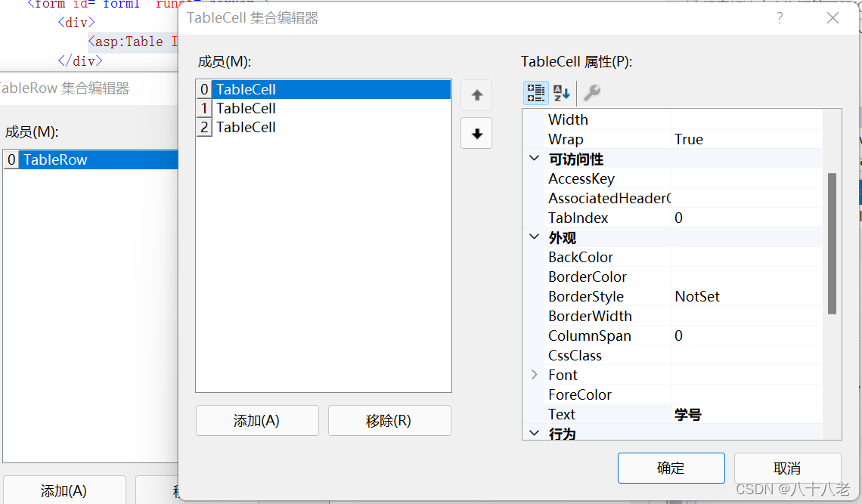Click the Property Pages wrench icon
862x504 pixels.
coord(591,92)
